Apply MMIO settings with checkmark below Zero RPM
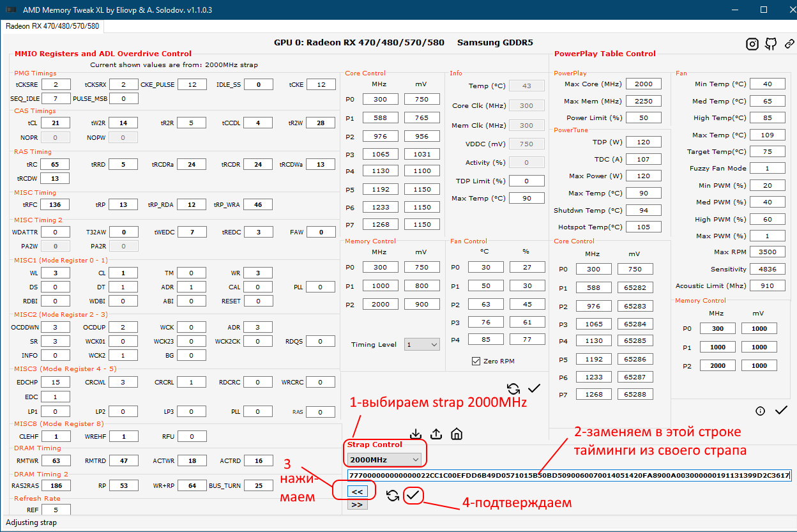Image resolution: width=797 pixels, height=532 pixels. 535,388
